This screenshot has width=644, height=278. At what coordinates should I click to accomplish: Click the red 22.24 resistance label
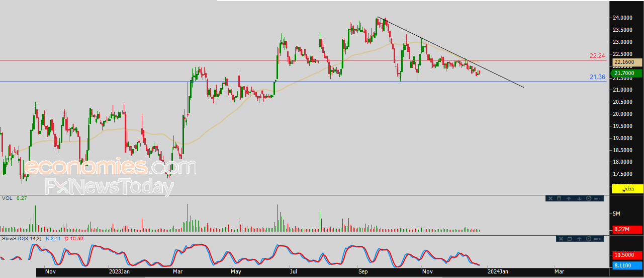pyautogui.click(x=597, y=56)
